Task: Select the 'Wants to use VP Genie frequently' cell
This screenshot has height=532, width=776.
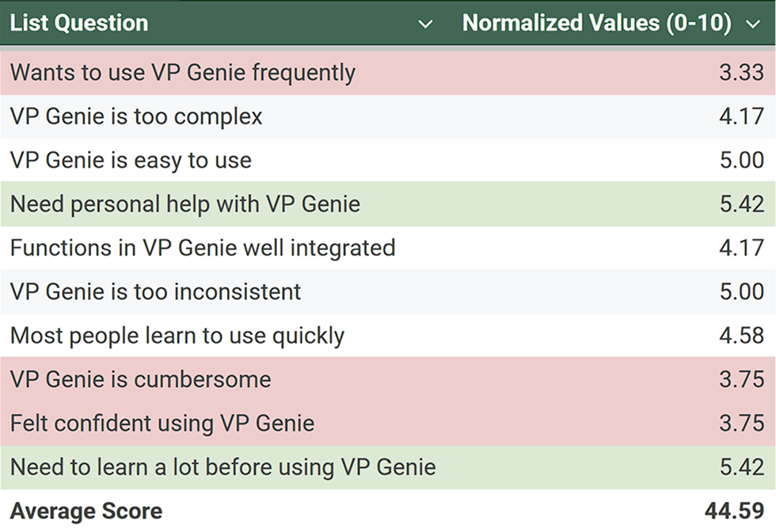Action: [183, 73]
